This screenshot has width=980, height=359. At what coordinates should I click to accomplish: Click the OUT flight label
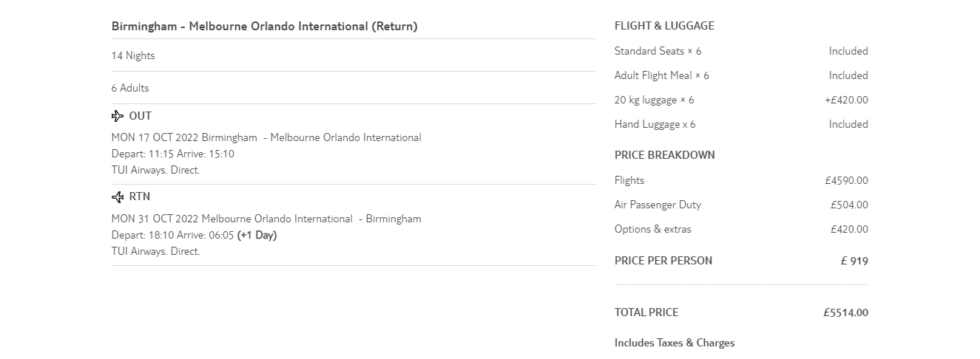point(140,116)
